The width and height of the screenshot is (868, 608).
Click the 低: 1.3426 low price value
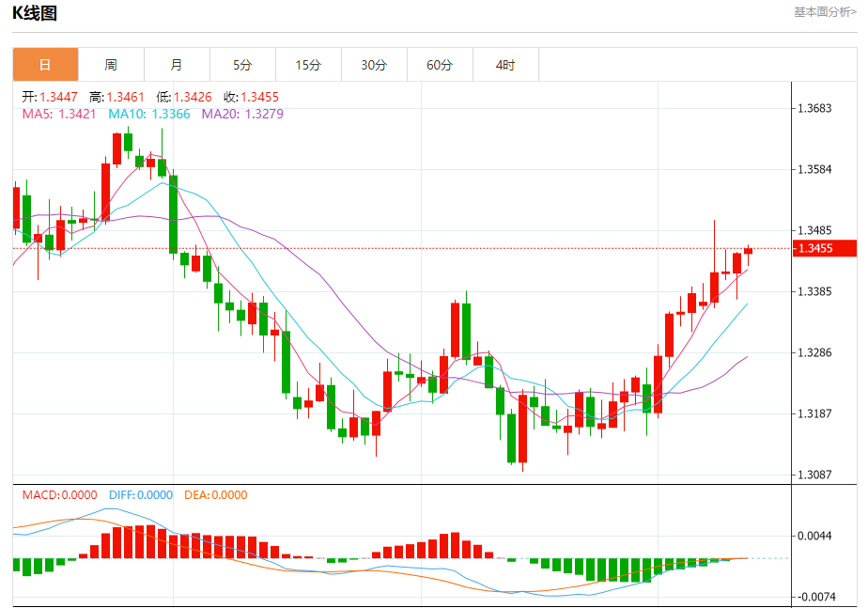[184, 98]
